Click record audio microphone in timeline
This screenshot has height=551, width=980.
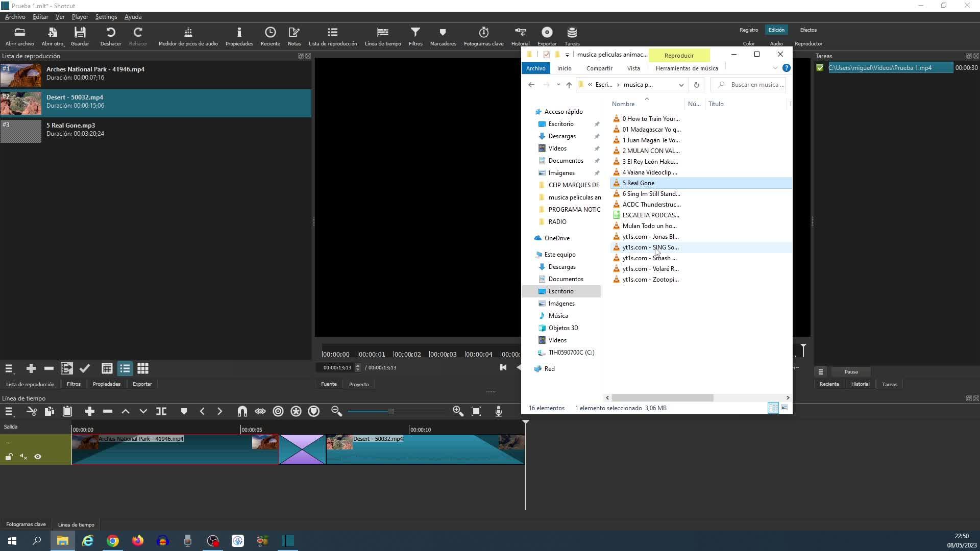(499, 412)
